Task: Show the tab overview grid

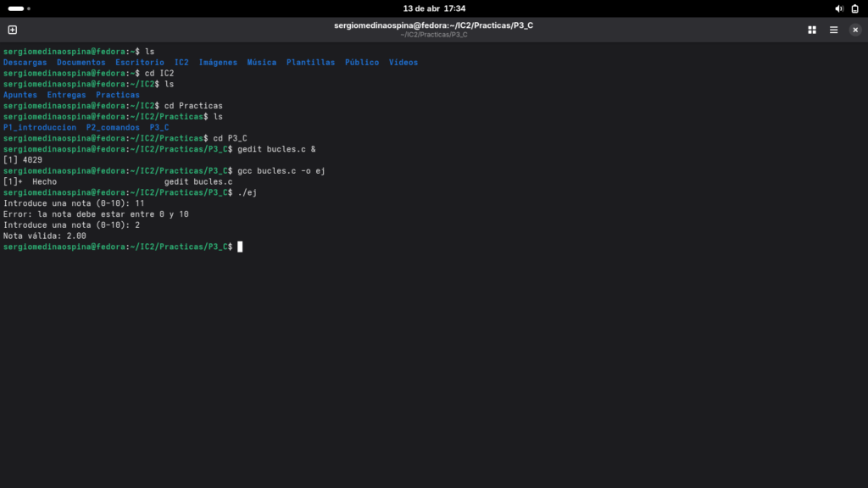Action: (x=811, y=30)
